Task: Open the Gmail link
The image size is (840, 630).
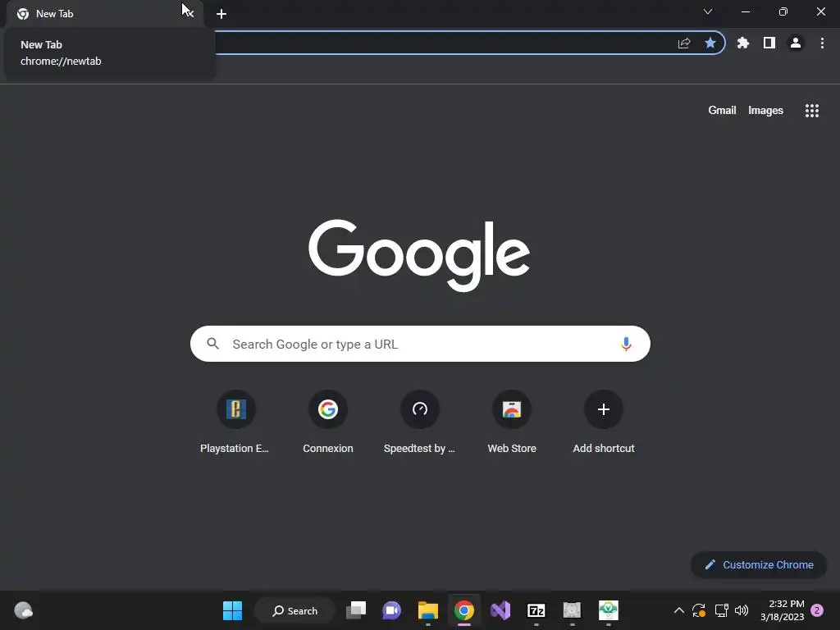Action: coord(722,111)
